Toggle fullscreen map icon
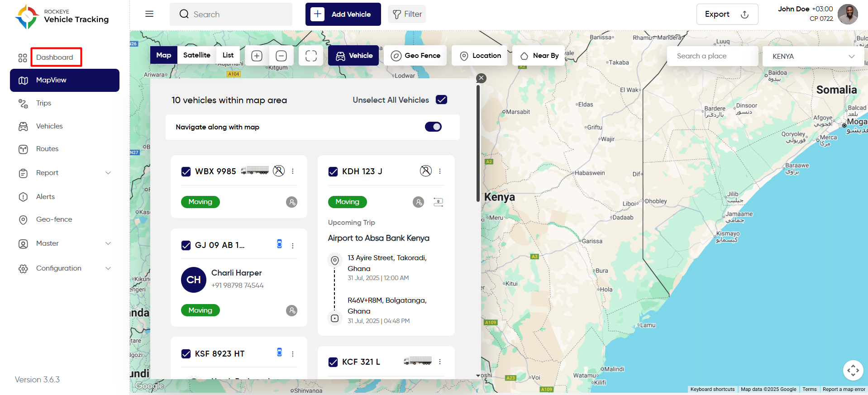The height and width of the screenshot is (395, 868). coord(311,56)
